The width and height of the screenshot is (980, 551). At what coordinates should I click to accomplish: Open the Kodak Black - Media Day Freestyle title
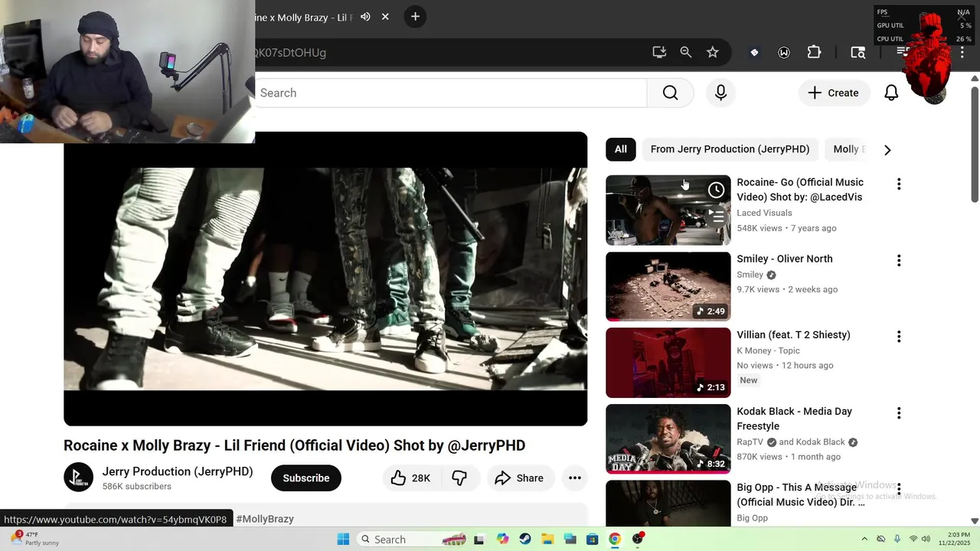(x=794, y=419)
